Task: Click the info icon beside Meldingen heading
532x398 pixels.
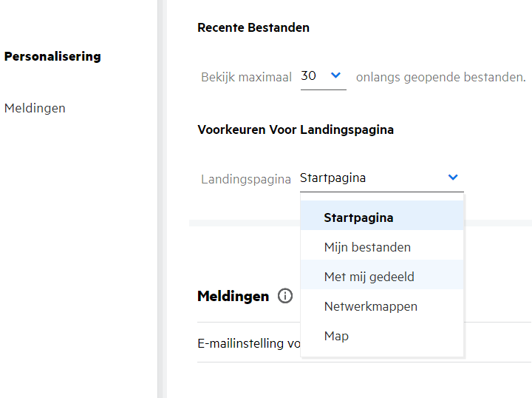Action: (x=285, y=296)
